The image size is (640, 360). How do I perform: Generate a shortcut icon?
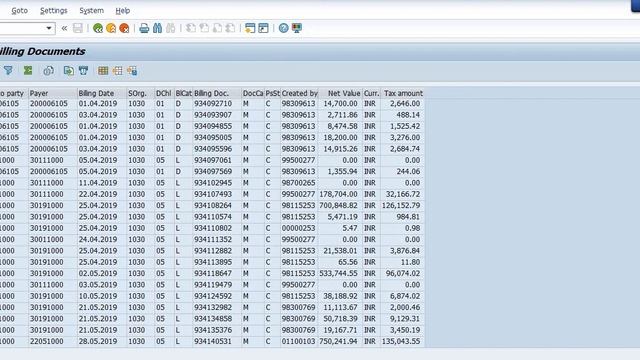264,28
